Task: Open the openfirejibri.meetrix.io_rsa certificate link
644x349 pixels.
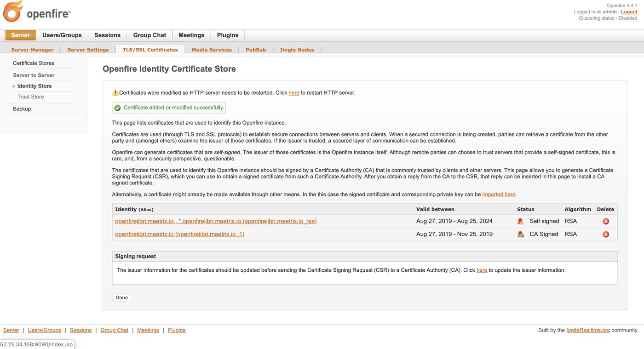Action: pyautogui.click(x=216, y=221)
